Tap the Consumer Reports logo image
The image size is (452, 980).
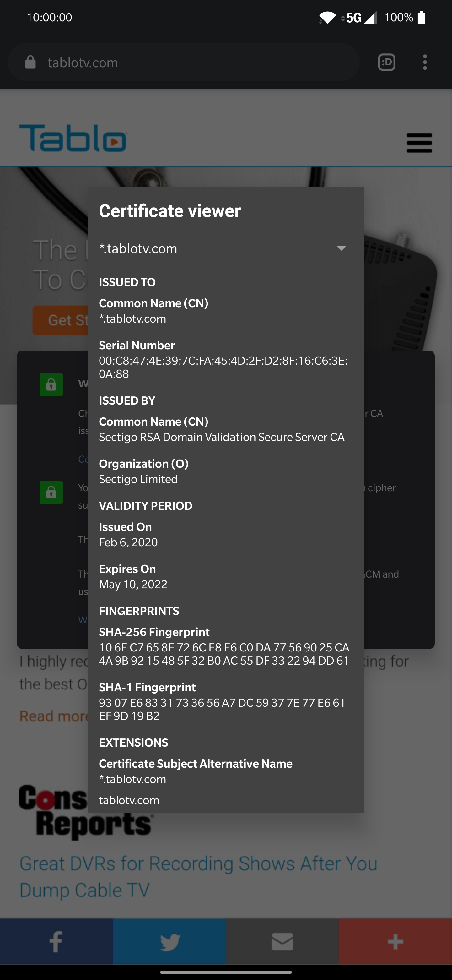(x=53, y=812)
